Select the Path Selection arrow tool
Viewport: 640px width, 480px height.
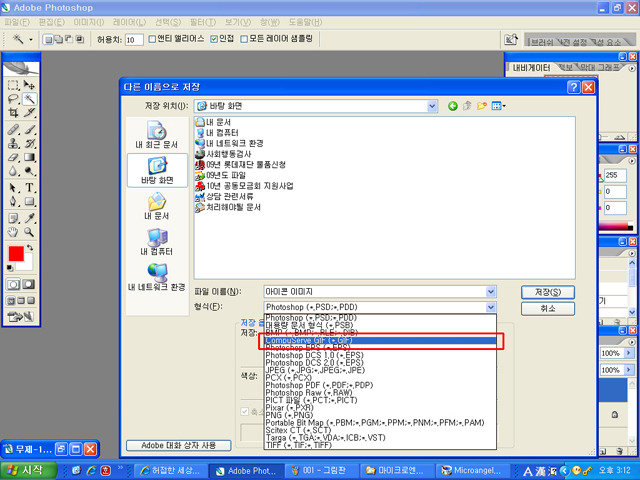coord(13,188)
